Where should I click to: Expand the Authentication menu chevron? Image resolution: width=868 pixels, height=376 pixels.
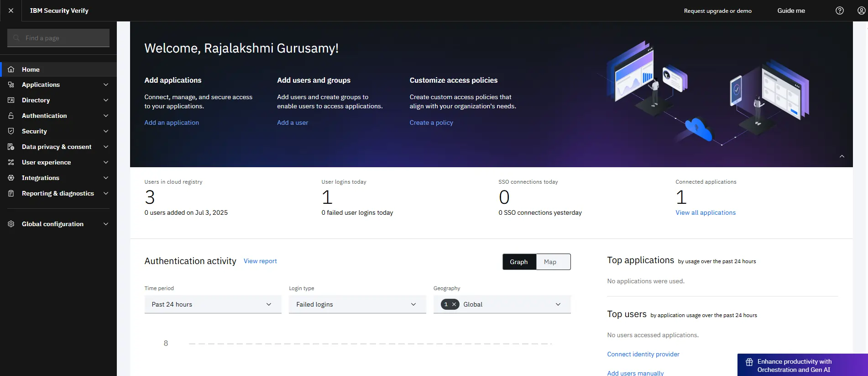point(106,116)
